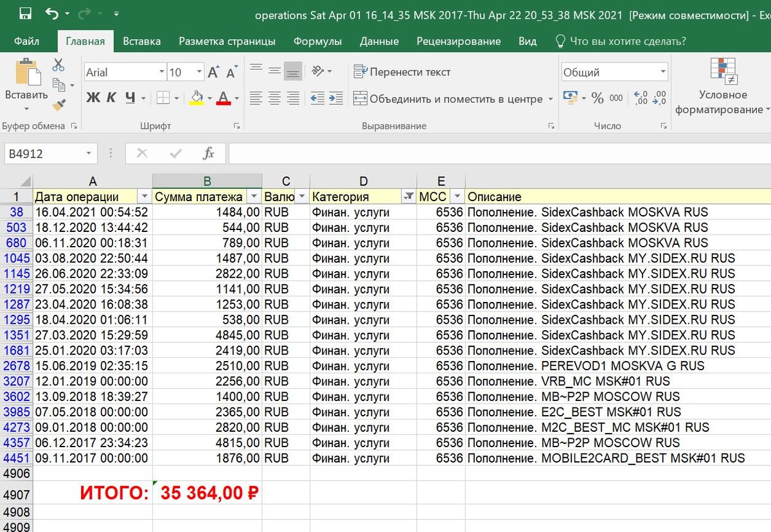Image resolution: width=771 pixels, height=532 pixels.
Task: Open the merge options dropdown arrow
Action: (x=551, y=99)
